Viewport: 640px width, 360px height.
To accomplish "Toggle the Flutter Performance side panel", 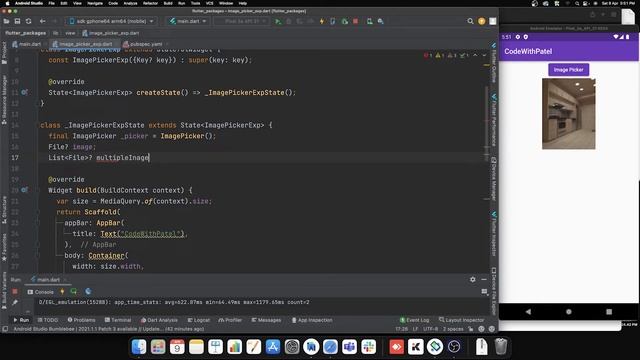I will click(x=493, y=120).
